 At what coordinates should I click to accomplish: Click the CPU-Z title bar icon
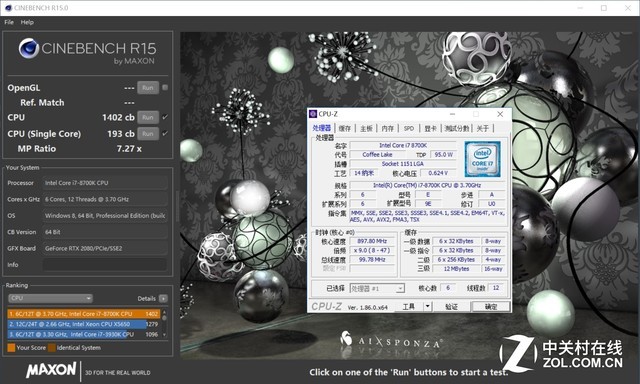tap(313, 114)
